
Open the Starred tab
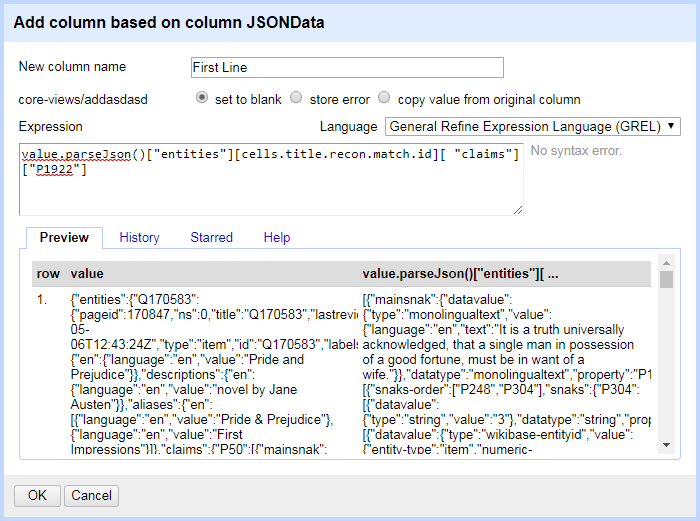pyautogui.click(x=212, y=238)
